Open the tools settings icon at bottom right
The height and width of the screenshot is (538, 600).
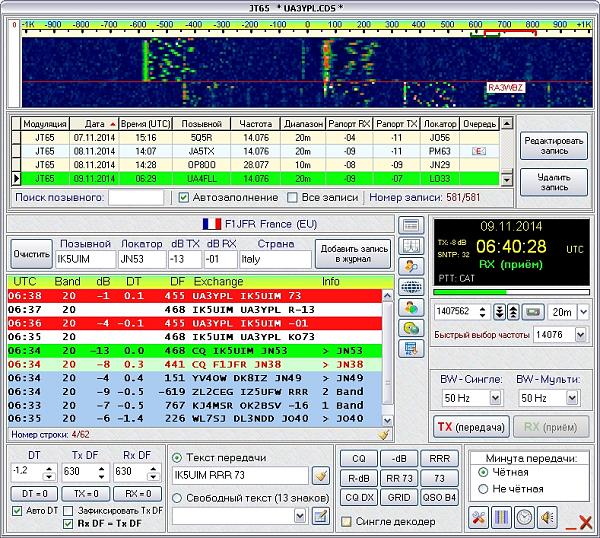pos(478,518)
